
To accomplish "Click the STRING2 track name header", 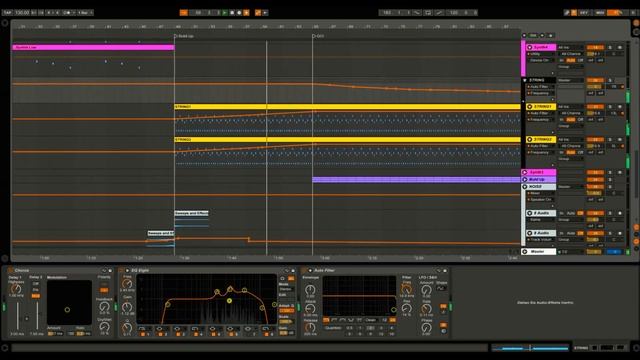I will click(x=543, y=140).
